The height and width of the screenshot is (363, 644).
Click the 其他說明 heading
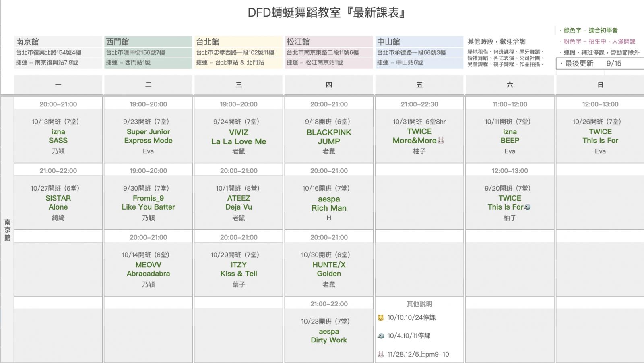[419, 304]
